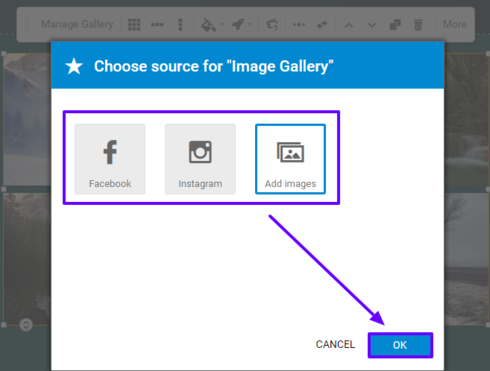Click the waterfall gallery thumbnail behind the dialog

(466, 119)
